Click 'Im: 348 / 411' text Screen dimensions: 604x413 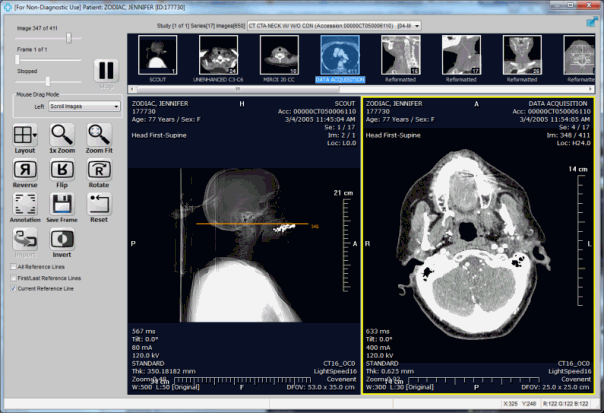[569, 135]
